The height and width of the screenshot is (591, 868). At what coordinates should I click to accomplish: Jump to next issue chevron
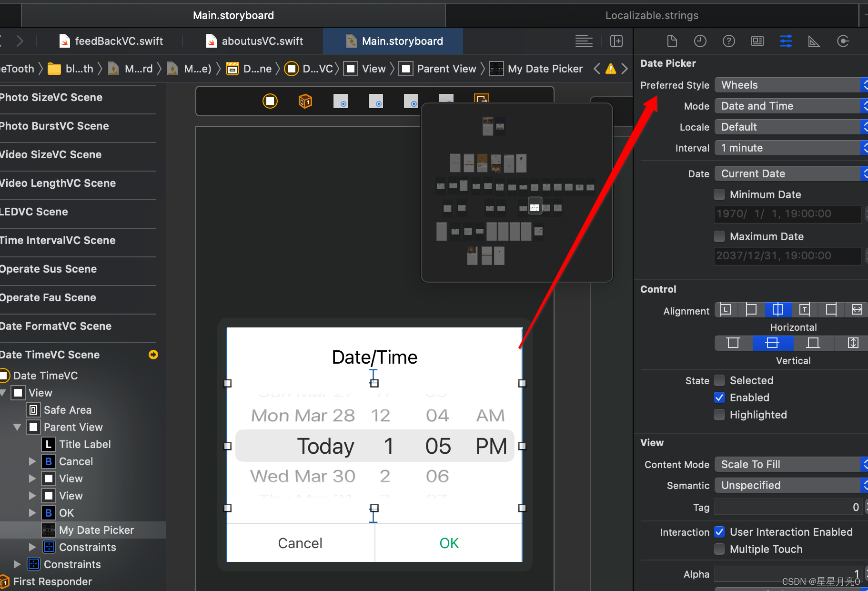[625, 69]
